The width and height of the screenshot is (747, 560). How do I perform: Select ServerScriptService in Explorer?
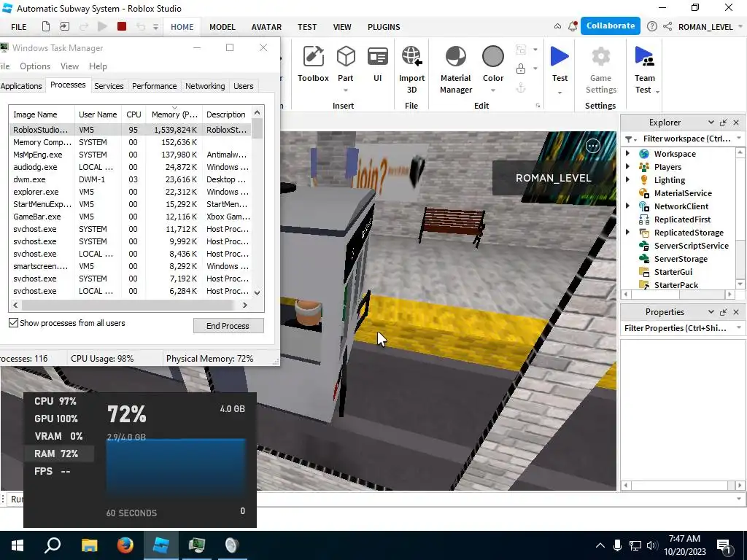click(691, 246)
